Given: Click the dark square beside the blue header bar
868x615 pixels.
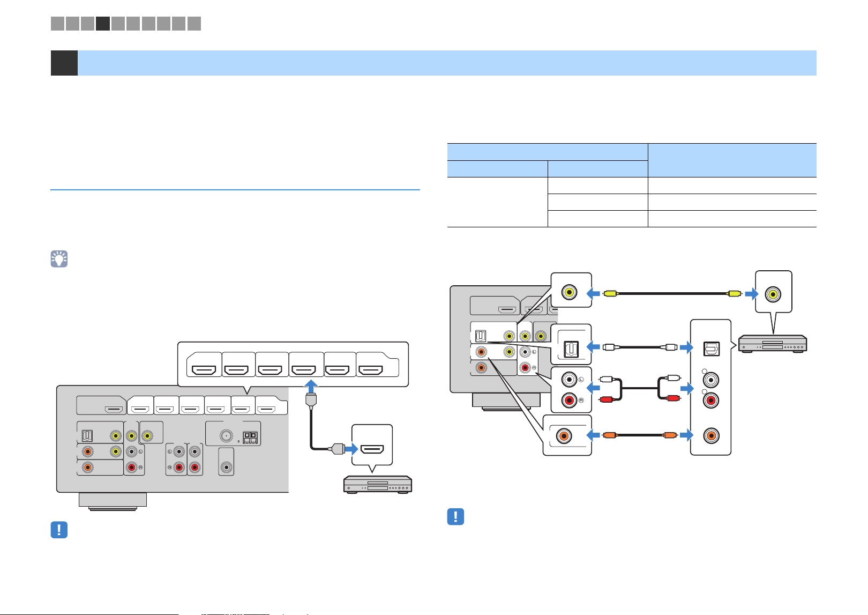Looking at the screenshot, I should [x=64, y=63].
